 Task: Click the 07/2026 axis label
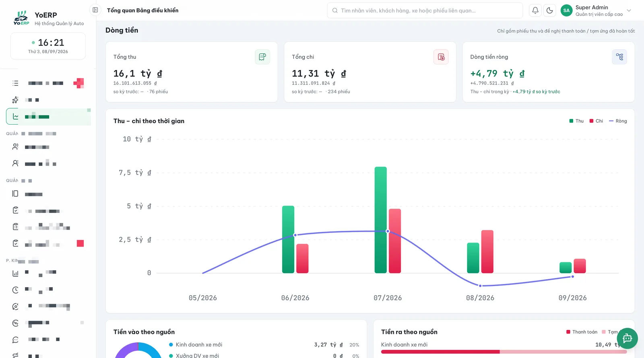pyautogui.click(x=388, y=298)
